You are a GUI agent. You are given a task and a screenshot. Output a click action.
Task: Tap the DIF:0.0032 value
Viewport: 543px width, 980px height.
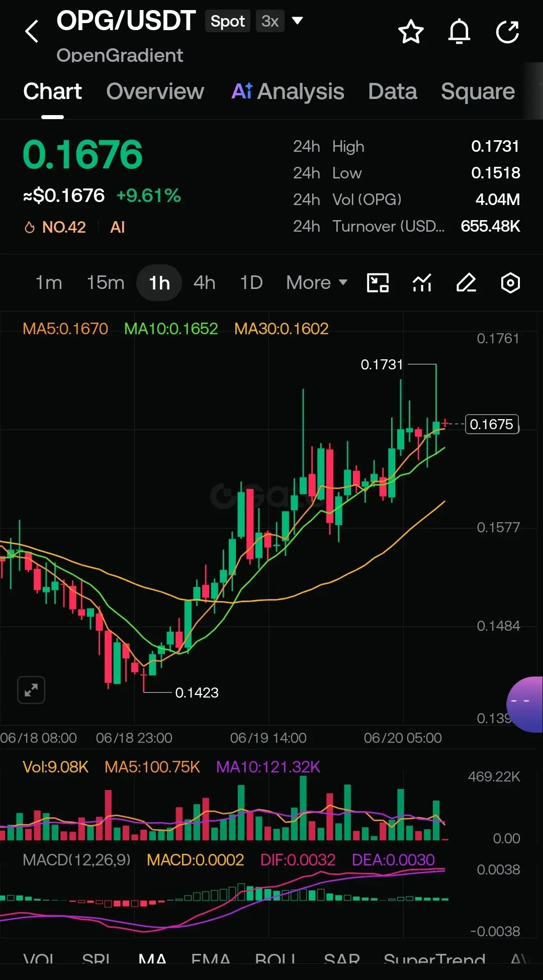coord(298,860)
